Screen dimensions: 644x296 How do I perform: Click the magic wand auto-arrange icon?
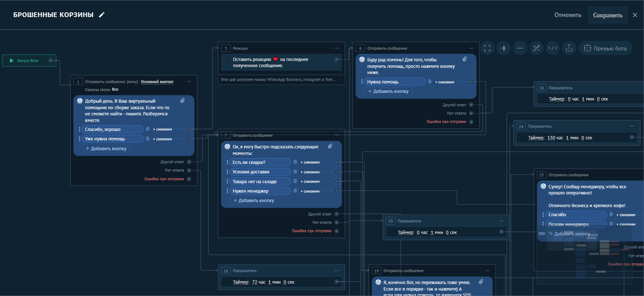coord(536,48)
